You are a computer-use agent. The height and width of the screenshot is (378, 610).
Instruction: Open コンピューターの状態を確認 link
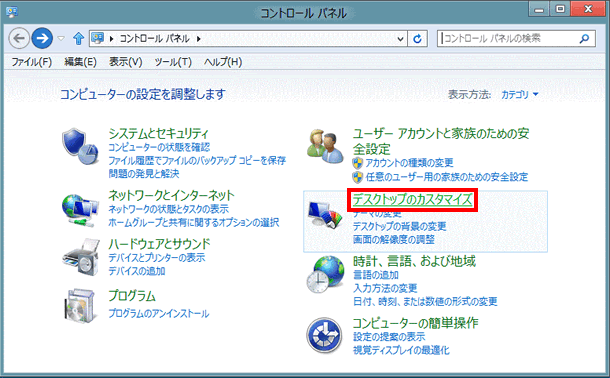159,147
